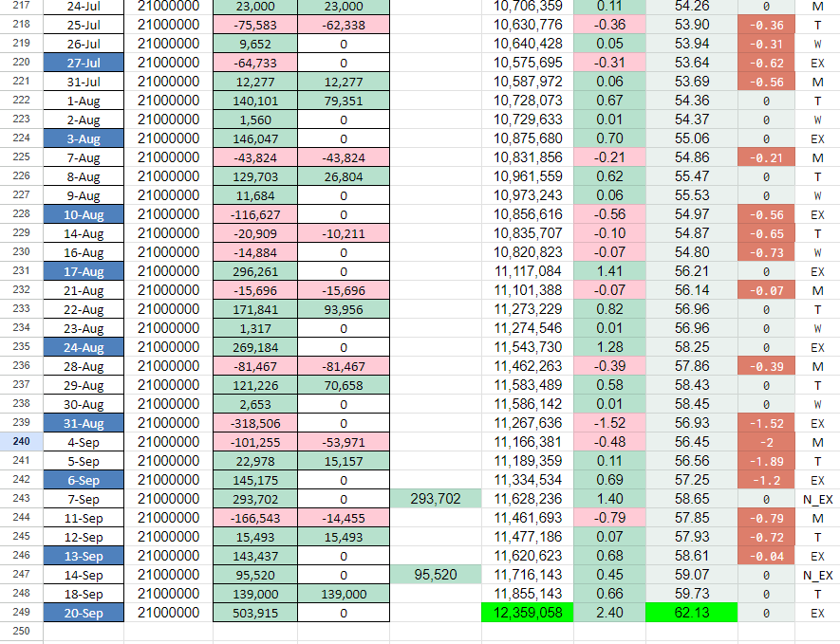Select cell showing -318,506
The height and width of the screenshot is (644, 840).
click(255, 423)
